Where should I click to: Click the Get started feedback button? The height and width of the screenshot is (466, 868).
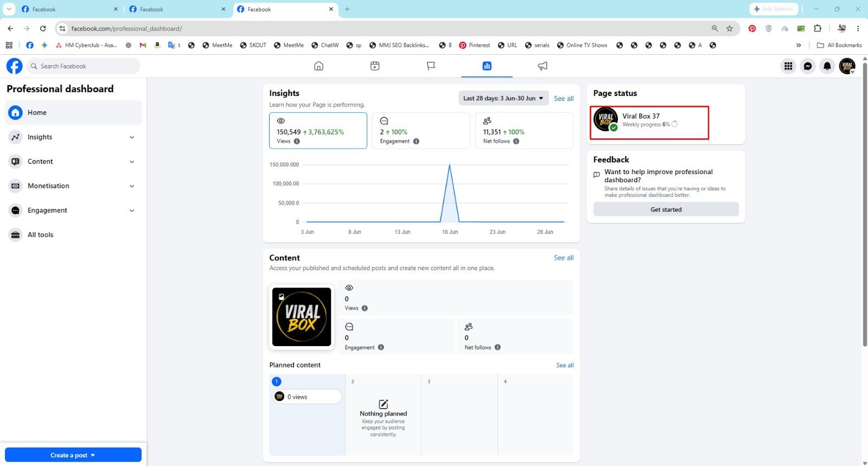pos(666,209)
